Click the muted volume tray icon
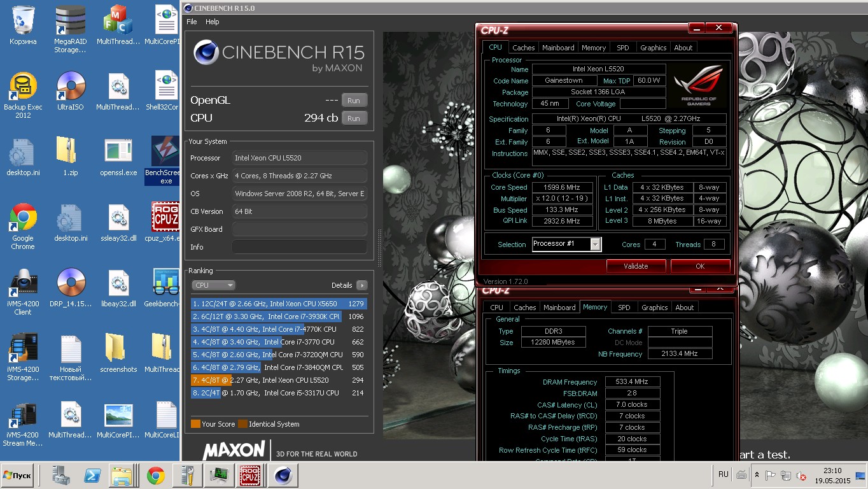Image resolution: width=868 pixels, height=489 pixels. point(801,475)
